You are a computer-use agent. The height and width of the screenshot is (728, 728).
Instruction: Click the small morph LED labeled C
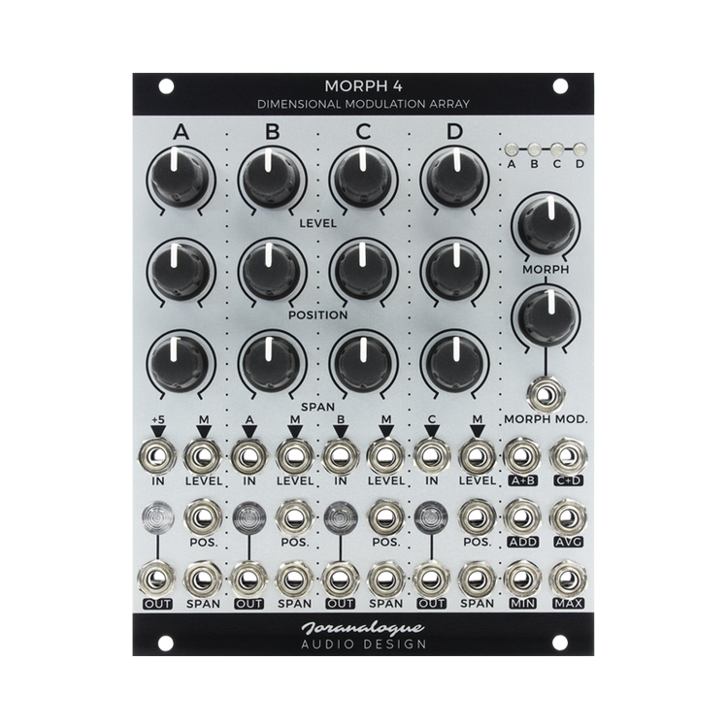click(x=557, y=149)
